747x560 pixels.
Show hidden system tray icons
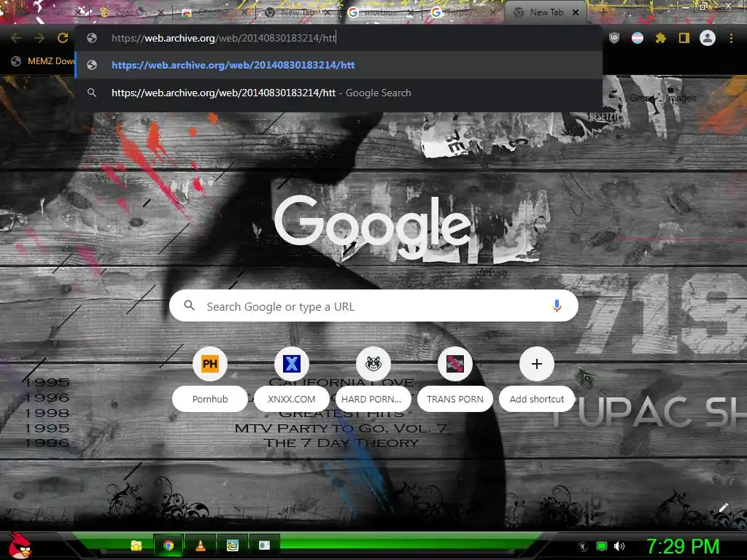582,547
